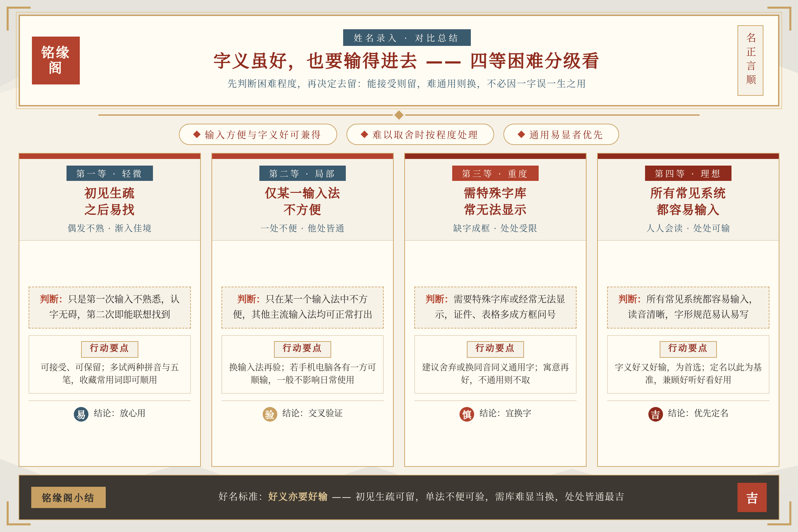Click the heading 初见生疏 之后易找
This screenshot has width=798, height=532.
coord(110,201)
